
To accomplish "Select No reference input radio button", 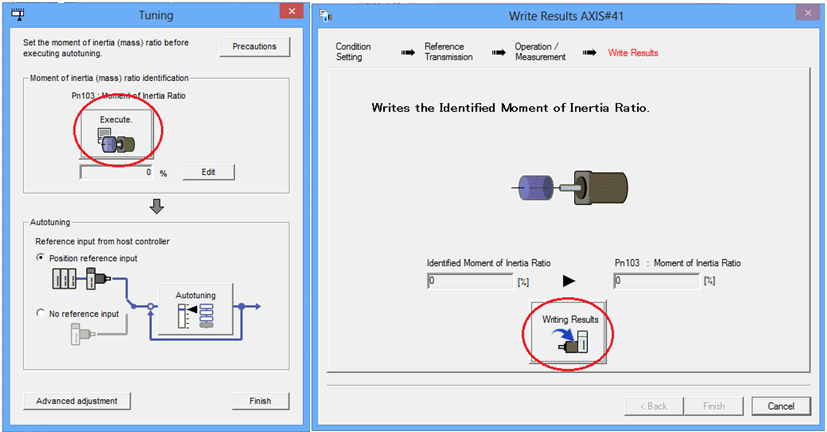I will (41, 314).
